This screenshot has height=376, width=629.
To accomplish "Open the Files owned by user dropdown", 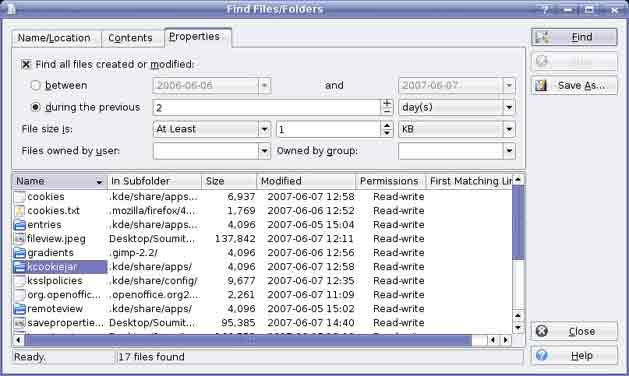I will pyautogui.click(x=264, y=151).
